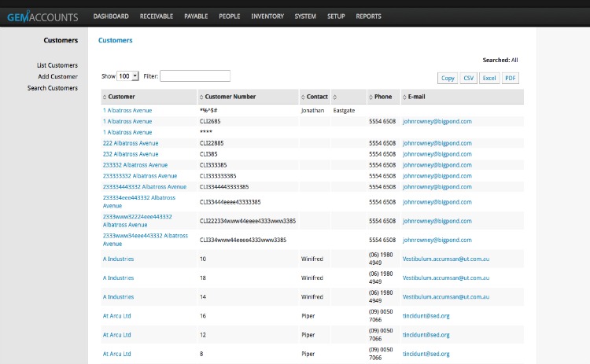The width and height of the screenshot is (590, 364).
Task: Open the Show entries dropdown
Action: tap(127, 76)
